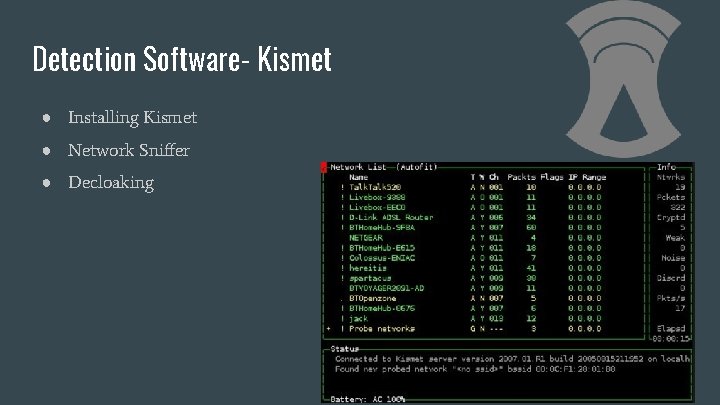The width and height of the screenshot is (720, 405).
Task: Click the 'Ch' column header
Action: pyautogui.click(x=494, y=177)
